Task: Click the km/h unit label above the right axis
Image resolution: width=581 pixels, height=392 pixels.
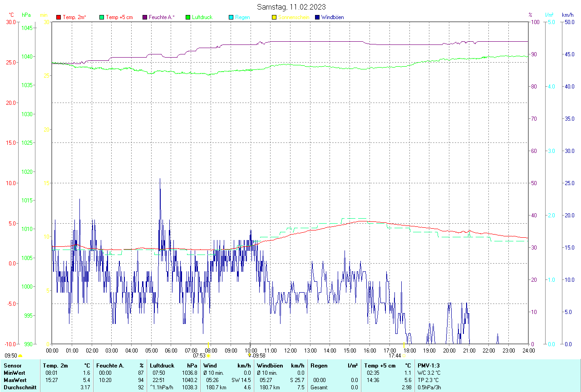Action: 568,15
